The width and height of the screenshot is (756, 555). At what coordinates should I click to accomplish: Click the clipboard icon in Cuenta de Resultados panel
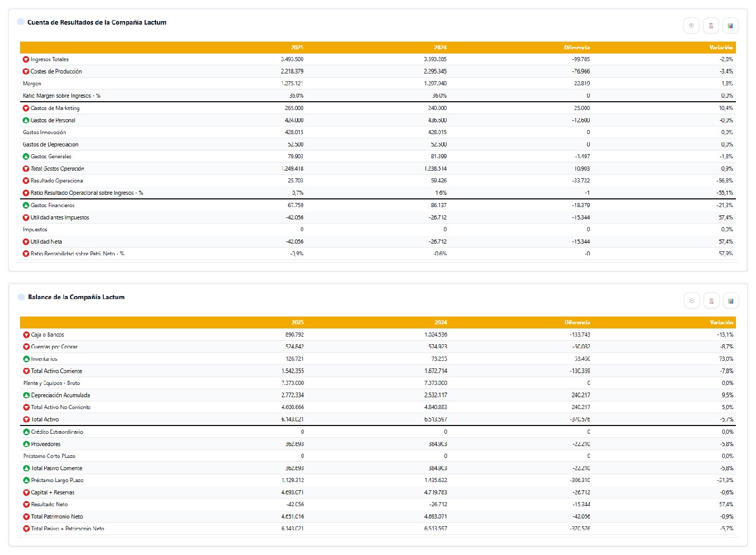pos(711,26)
